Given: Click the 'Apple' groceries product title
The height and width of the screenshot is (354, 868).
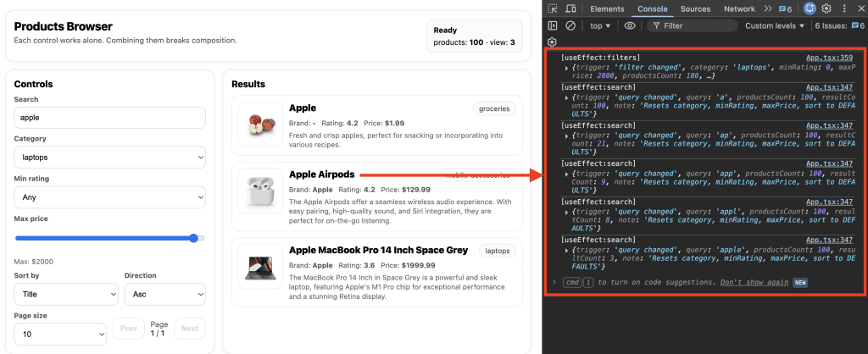Looking at the screenshot, I should point(303,108).
